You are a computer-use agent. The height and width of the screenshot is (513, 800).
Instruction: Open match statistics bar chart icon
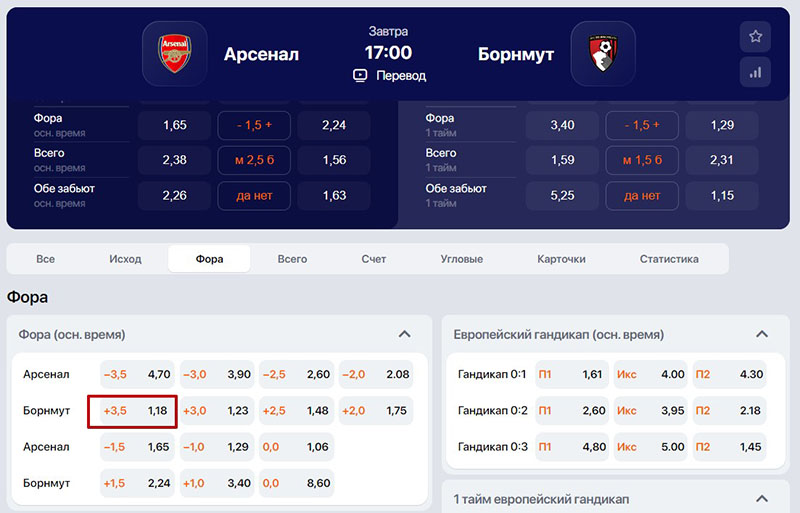[755, 72]
